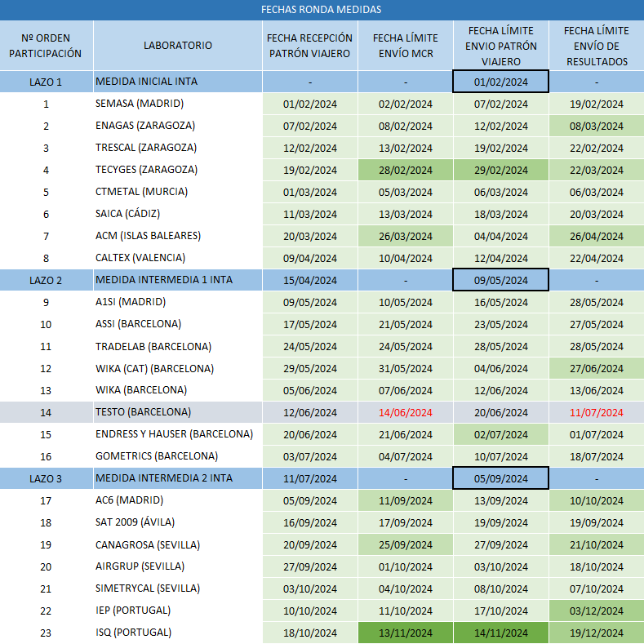Screen dimensions: 644x644
Task: Click reception date 15/04/2024
Action: (x=309, y=280)
